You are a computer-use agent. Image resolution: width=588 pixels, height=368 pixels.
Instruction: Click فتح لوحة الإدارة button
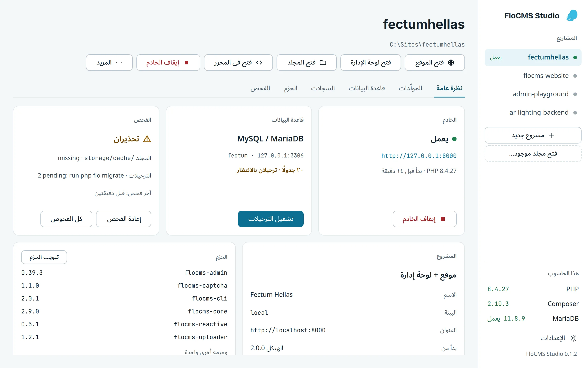tap(370, 63)
